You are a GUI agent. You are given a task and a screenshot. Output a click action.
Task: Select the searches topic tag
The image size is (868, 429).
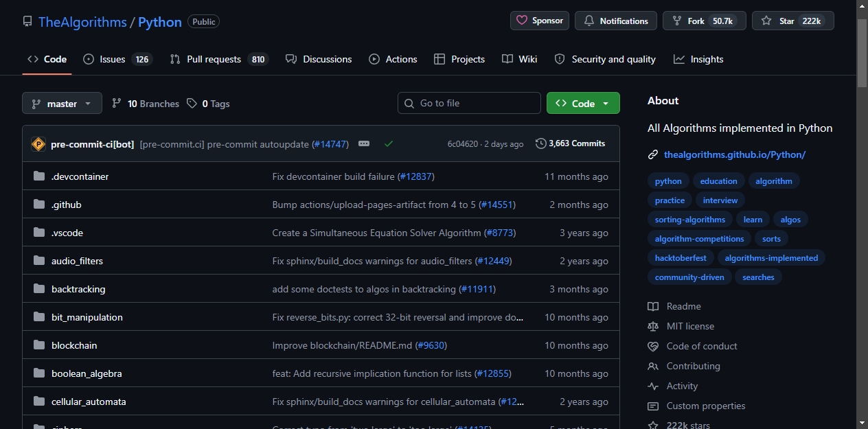[x=758, y=277]
